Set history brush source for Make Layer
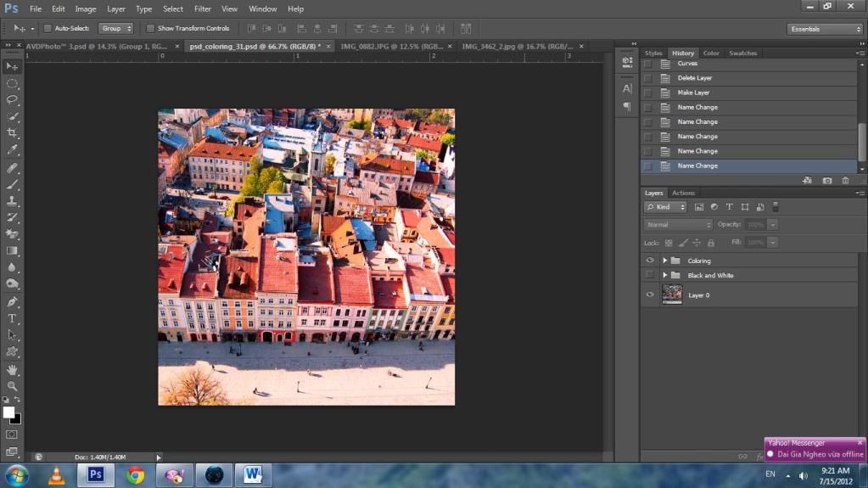Screen dimensions: 868x488 coord(647,93)
